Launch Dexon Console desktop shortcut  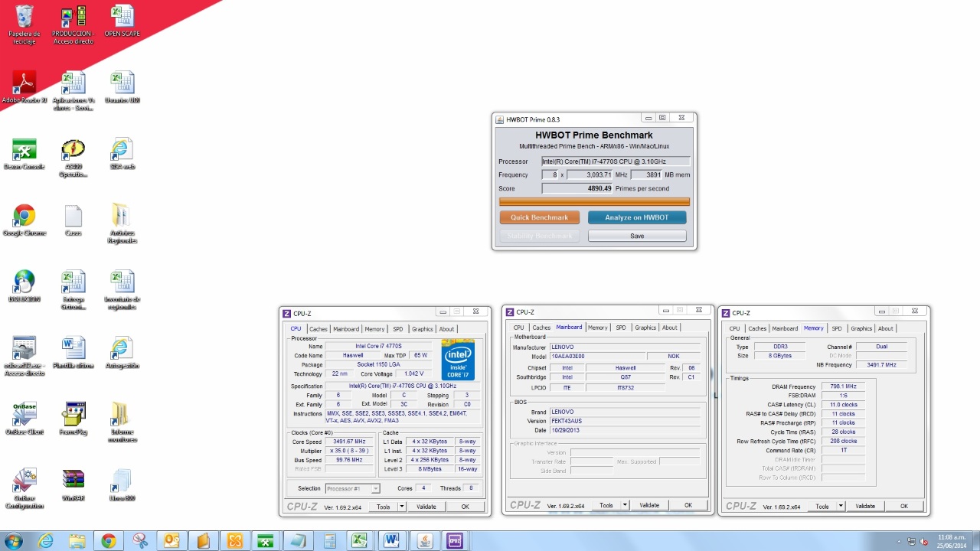coord(24,154)
